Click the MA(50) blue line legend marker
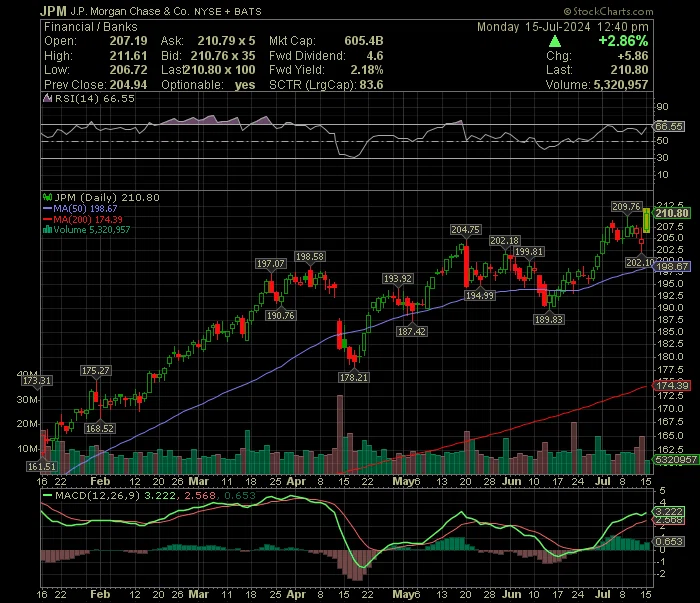This screenshot has height=603, width=700. [x=47, y=208]
